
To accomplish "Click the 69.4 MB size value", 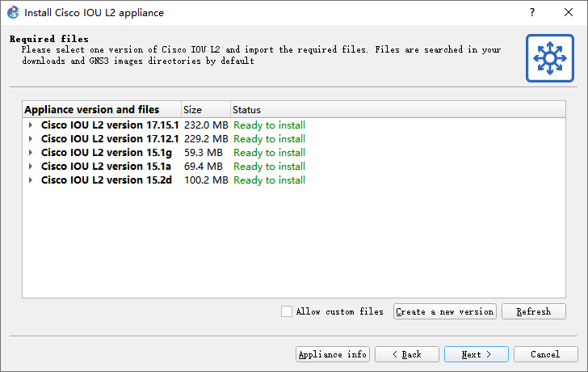I will (x=204, y=167).
